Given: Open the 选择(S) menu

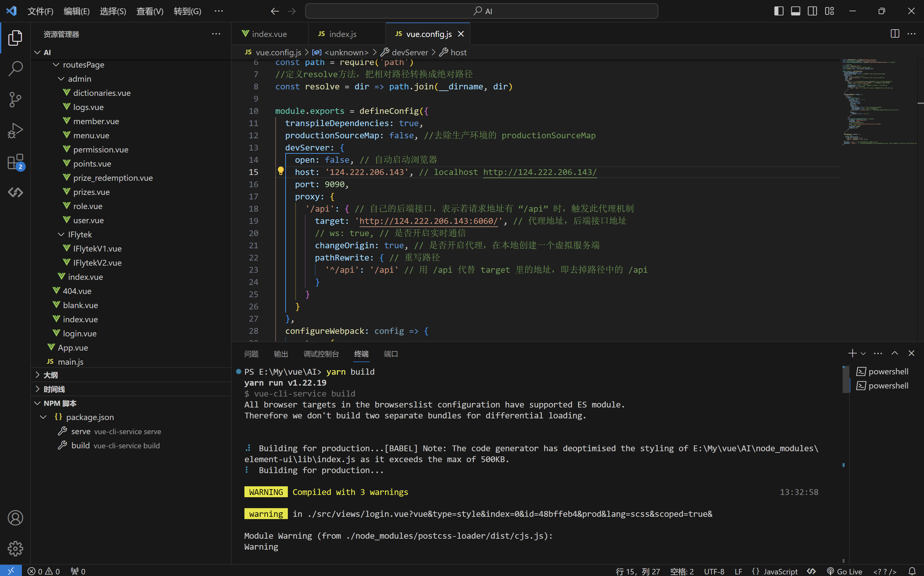Looking at the screenshot, I should coord(113,12).
